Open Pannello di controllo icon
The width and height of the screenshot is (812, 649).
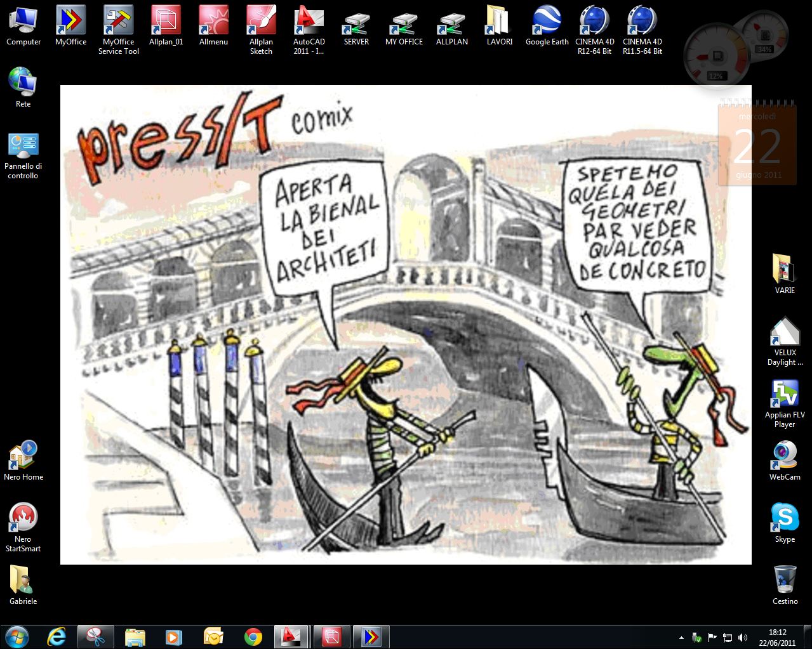click(x=23, y=155)
